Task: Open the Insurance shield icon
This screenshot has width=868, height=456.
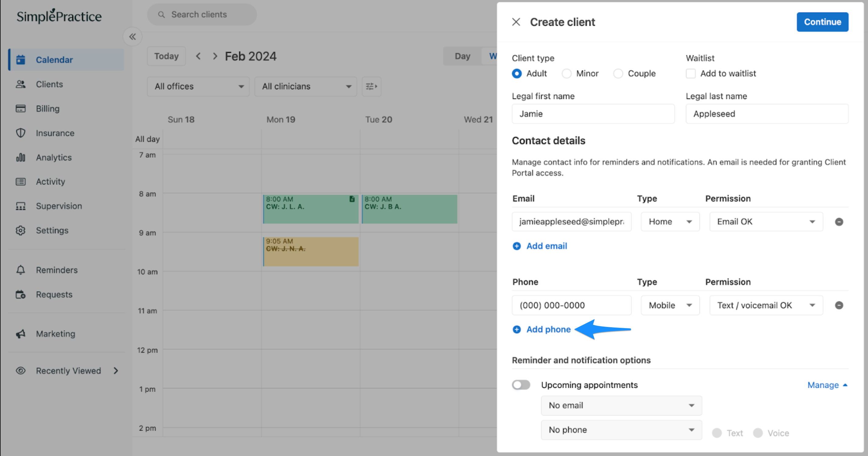Action: [x=21, y=133]
